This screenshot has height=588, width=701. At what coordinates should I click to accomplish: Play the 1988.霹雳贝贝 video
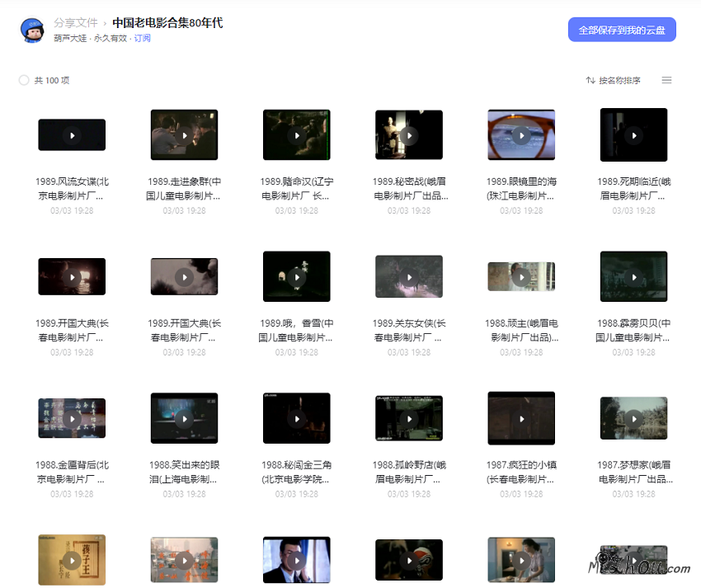point(633,276)
